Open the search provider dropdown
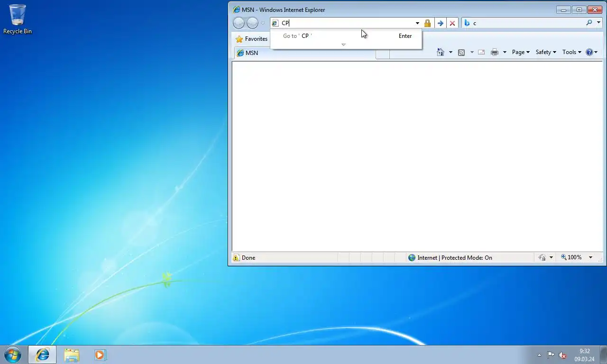 (598, 23)
